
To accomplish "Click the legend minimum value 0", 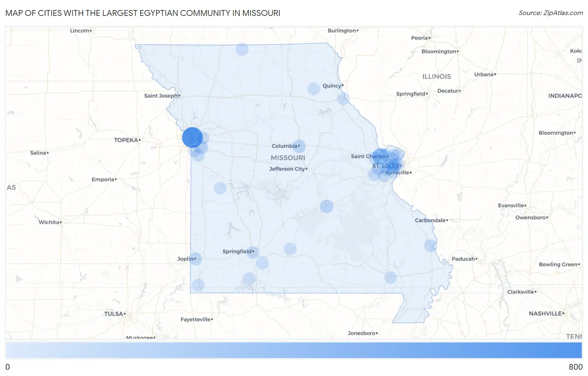I will (x=8, y=367).
